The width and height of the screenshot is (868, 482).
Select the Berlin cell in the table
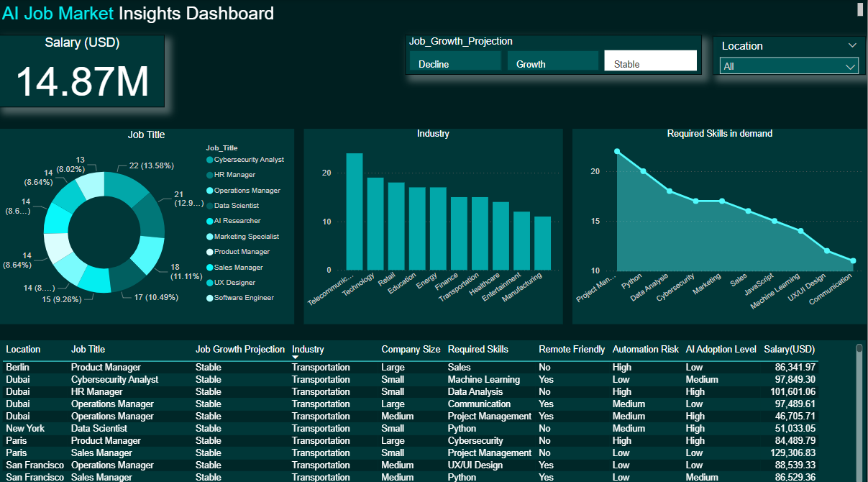19,368
